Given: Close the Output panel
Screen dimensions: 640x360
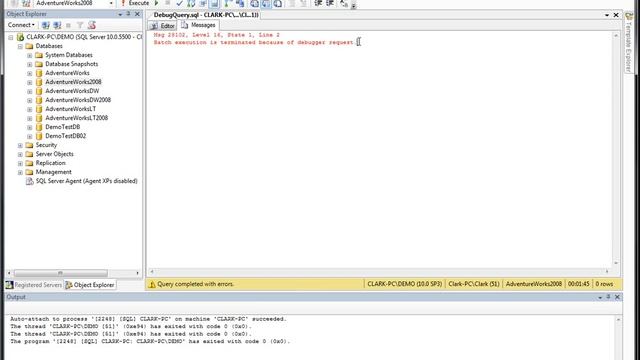Looking at the screenshot, I should pyautogui.click(x=617, y=297).
